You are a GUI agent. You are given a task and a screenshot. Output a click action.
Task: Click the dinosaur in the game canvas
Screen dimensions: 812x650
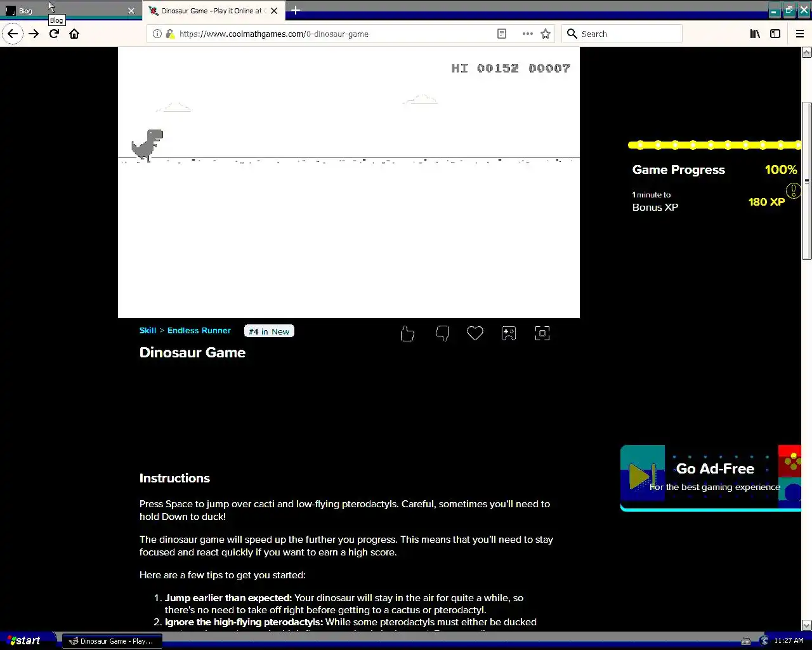pos(147,145)
